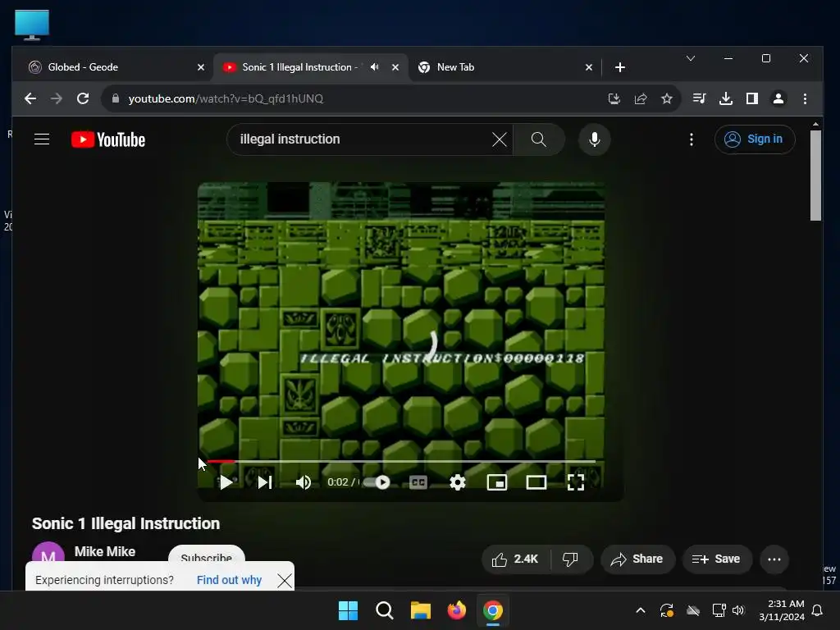This screenshot has width=840, height=630.
Task: Share the video
Action: 637,559
